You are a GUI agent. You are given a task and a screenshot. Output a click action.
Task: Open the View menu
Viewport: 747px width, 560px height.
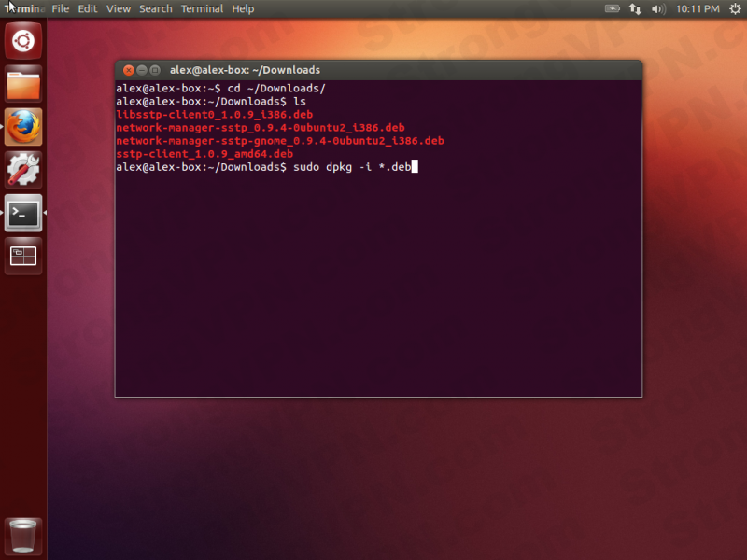(x=119, y=8)
